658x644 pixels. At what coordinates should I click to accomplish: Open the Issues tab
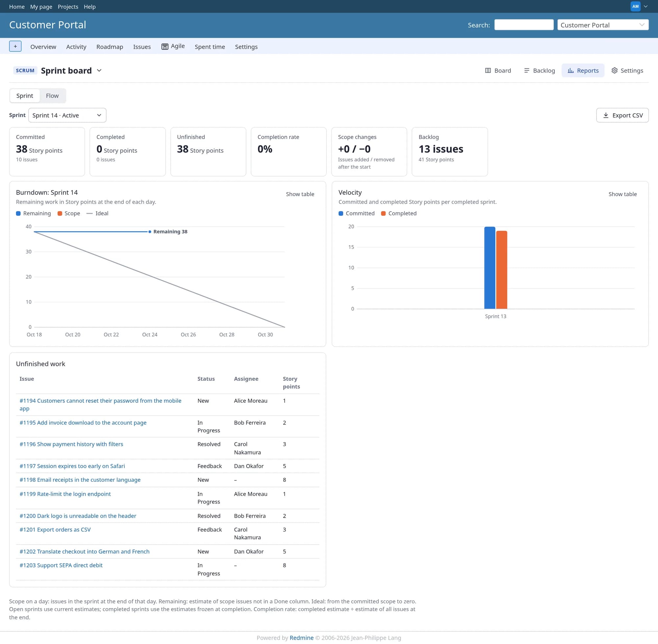tap(142, 47)
